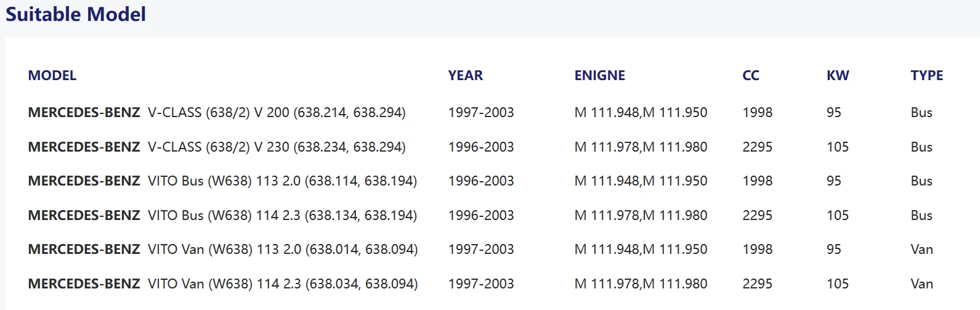The height and width of the screenshot is (310, 980).
Task: Click 'VITO Bus (W638) 113 2.0' model
Action: [x=224, y=181]
